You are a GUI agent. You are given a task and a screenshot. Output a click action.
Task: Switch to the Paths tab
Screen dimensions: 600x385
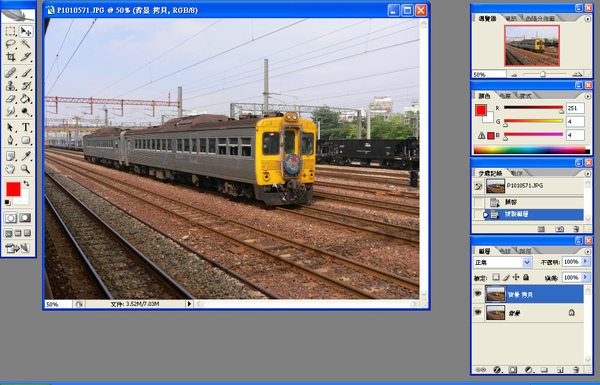[525, 251]
